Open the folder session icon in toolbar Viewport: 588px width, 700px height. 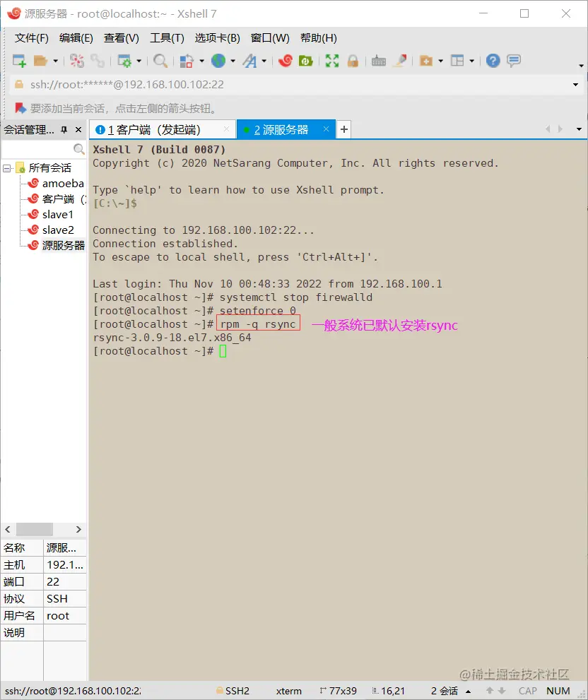[x=41, y=61]
